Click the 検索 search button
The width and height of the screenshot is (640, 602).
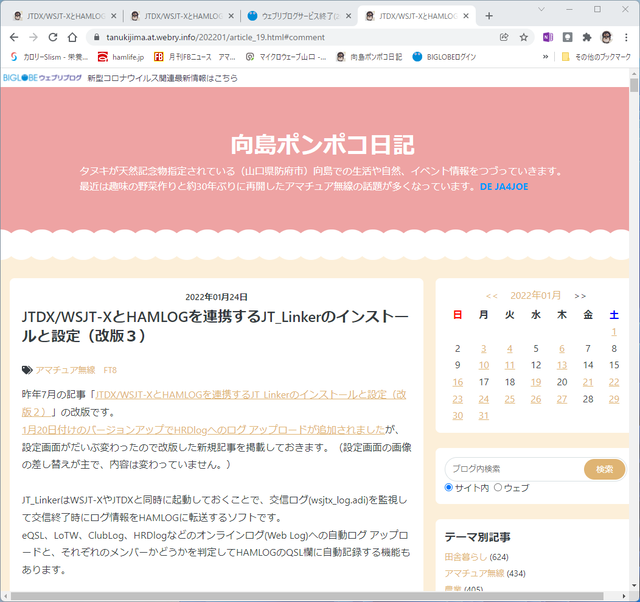604,469
